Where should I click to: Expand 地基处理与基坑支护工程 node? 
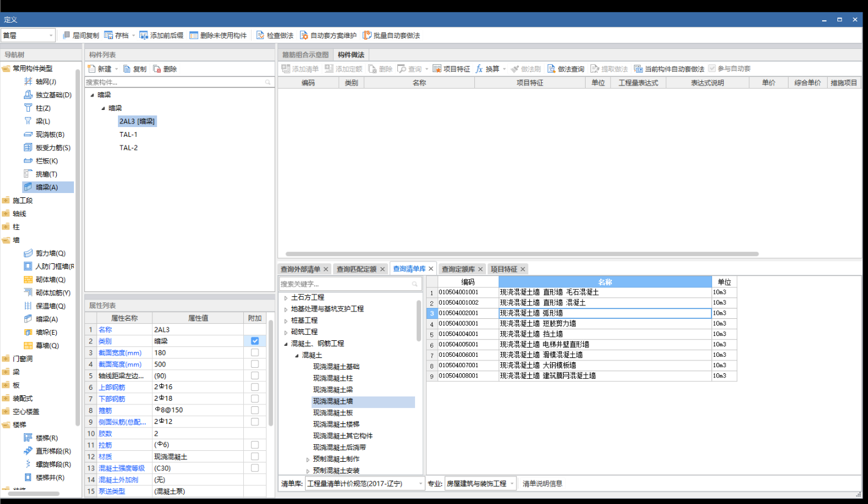click(x=285, y=309)
